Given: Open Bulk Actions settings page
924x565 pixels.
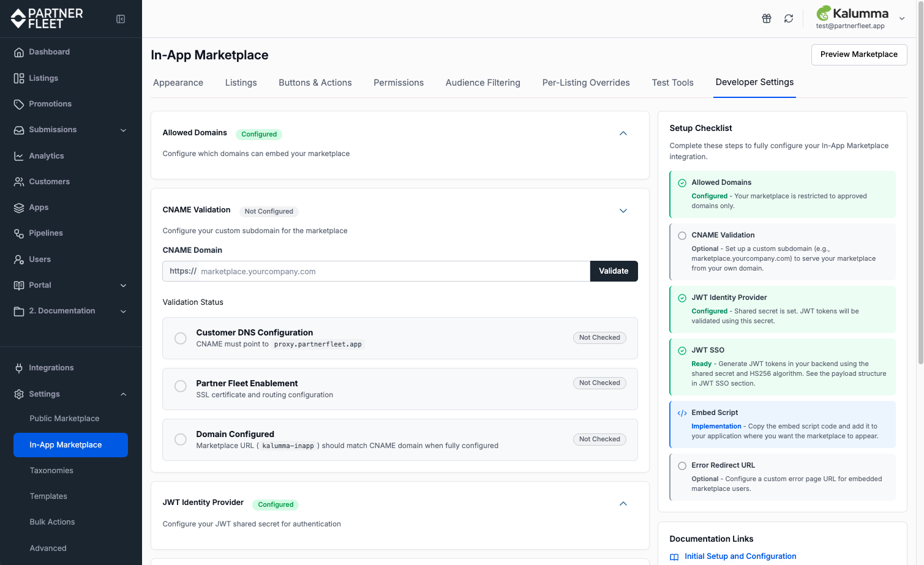Looking at the screenshot, I should tap(52, 522).
